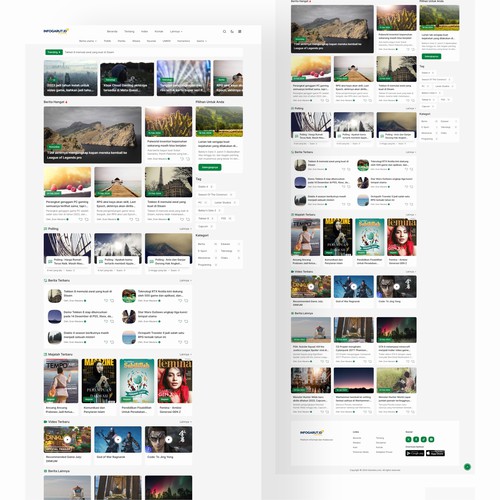Bookmark the Tekken 8 Eiffel tower article, left page
This screenshot has width=500, height=500.
(188, 219)
